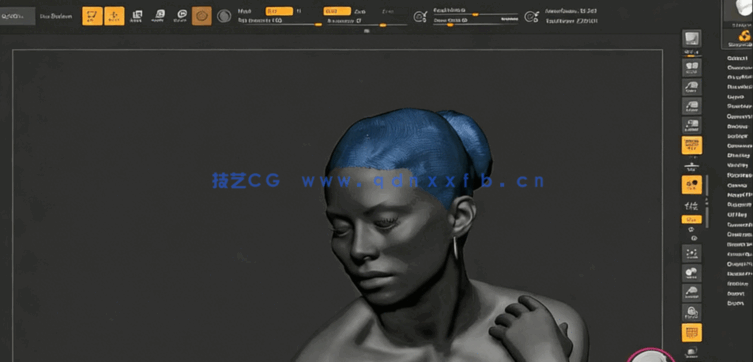Select the orange Draw mode button

tap(114, 16)
